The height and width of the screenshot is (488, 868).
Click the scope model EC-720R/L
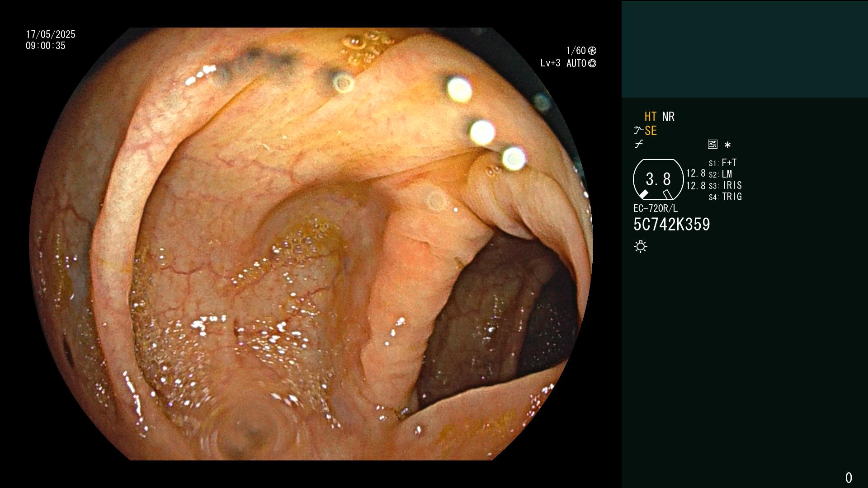click(656, 209)
